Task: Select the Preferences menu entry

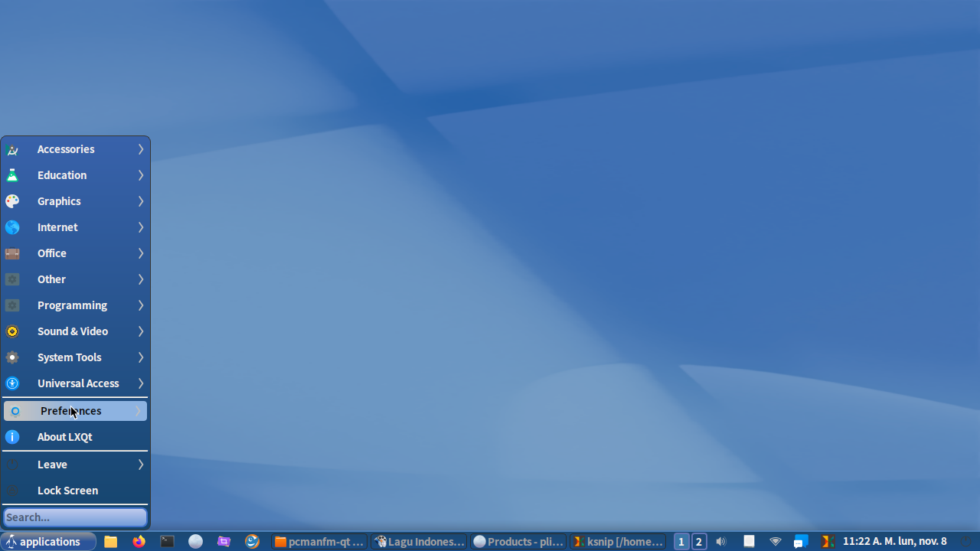Action: (75, 411)
